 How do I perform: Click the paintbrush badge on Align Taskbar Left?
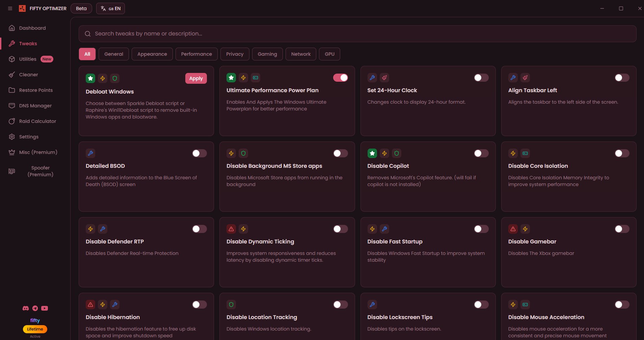pos(525,78)
